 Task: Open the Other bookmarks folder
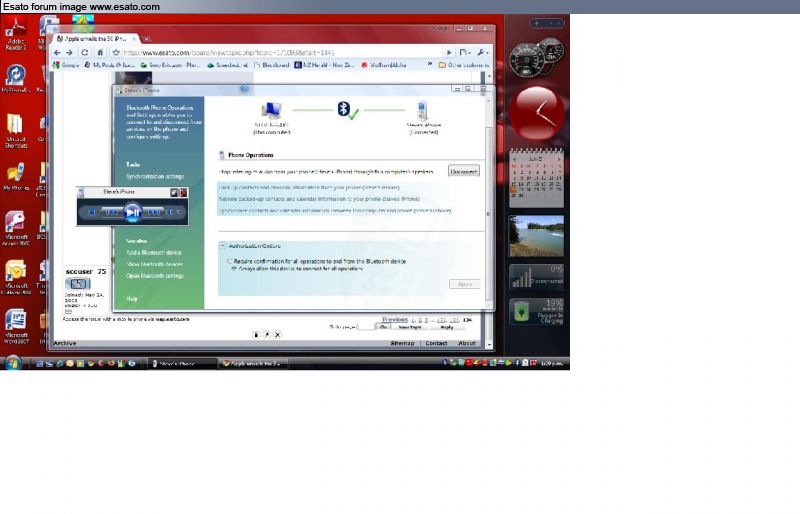point(463,65)
